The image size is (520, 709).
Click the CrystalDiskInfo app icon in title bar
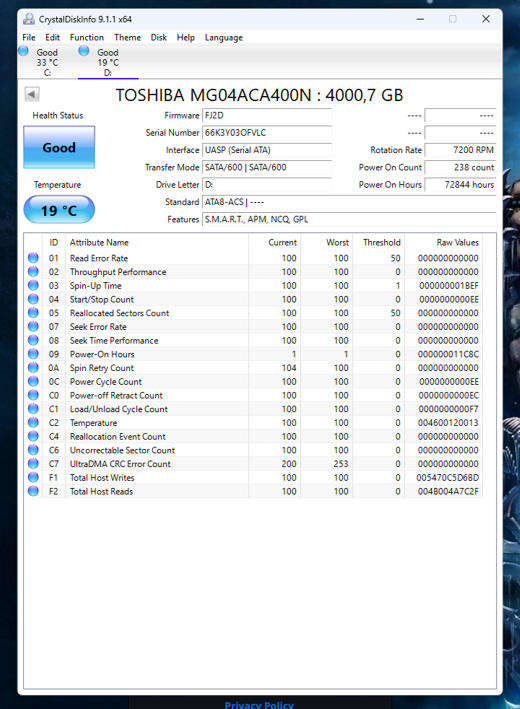[29, 19]
